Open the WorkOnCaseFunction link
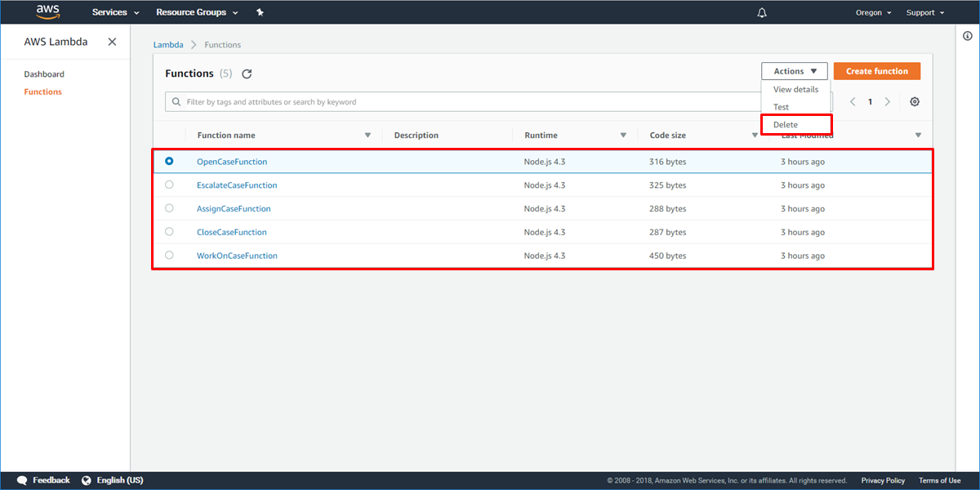This screenshot has width=980, height=490. pyautogui.click(x=237, y=256)
